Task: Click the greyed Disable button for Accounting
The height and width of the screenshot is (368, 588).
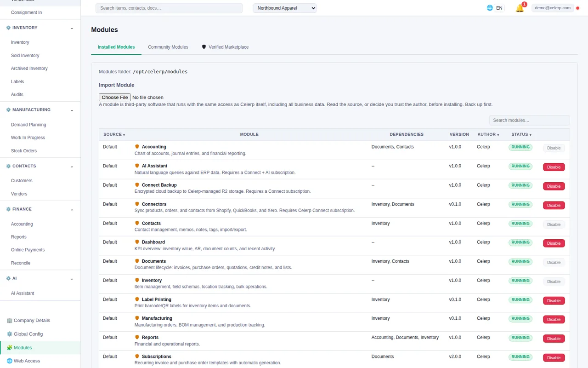Action: (554, 148)
